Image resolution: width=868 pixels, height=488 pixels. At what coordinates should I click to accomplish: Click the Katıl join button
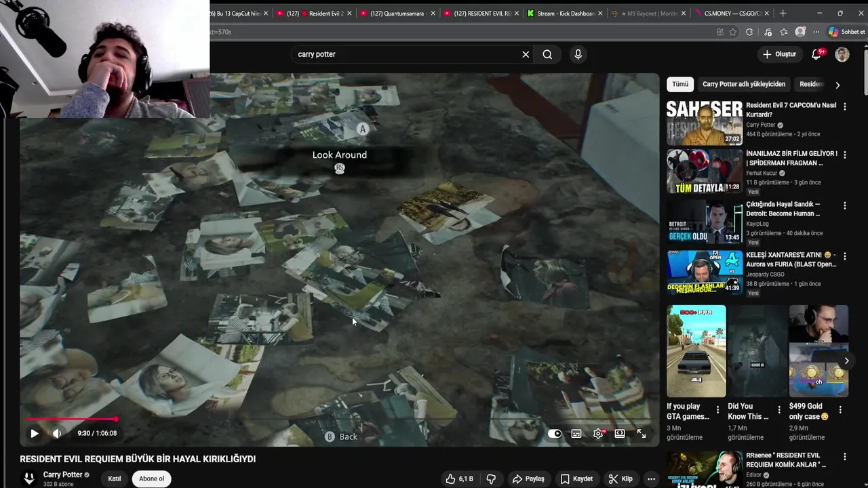(115, 479)
